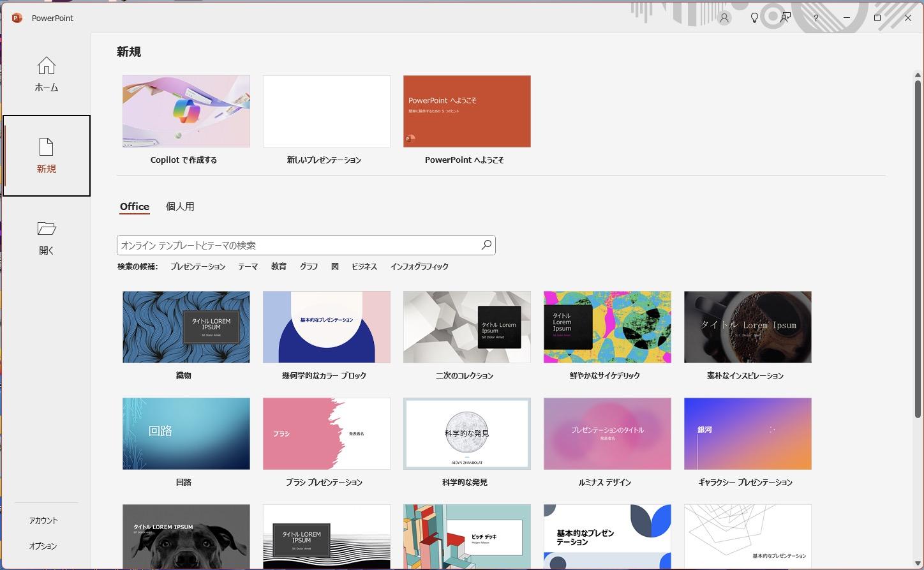This screenshot has width=924, height=570.
Task: Select the black wave lines template
Action: pyautogui.click(x=327, y=537)
